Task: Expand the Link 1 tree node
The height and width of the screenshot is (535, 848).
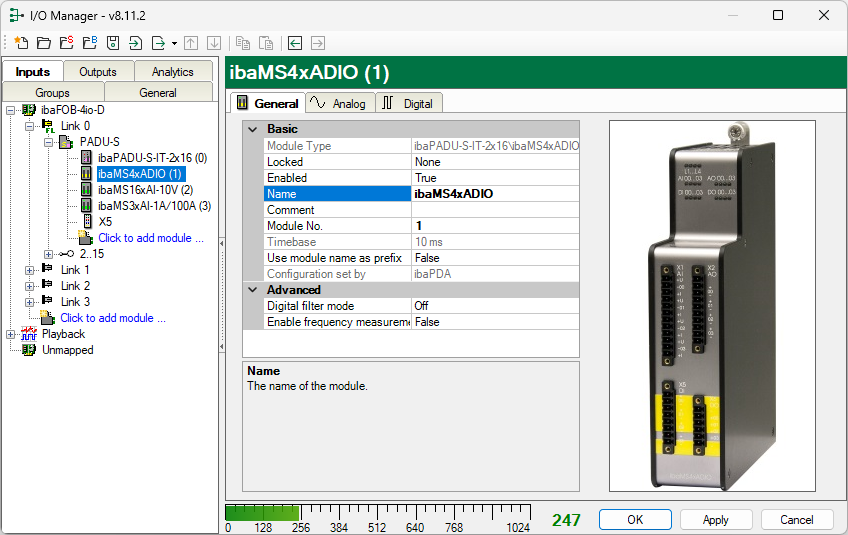Action: 29,270
